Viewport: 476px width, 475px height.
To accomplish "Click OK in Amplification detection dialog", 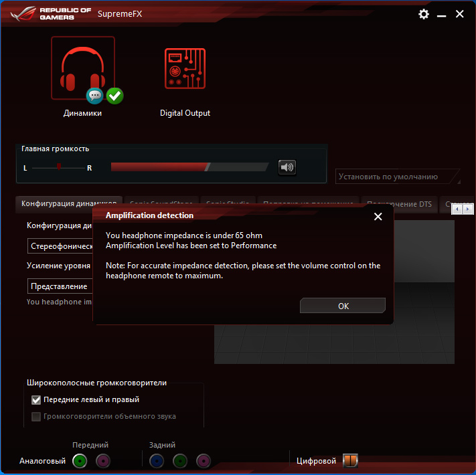I will point(343,306).
